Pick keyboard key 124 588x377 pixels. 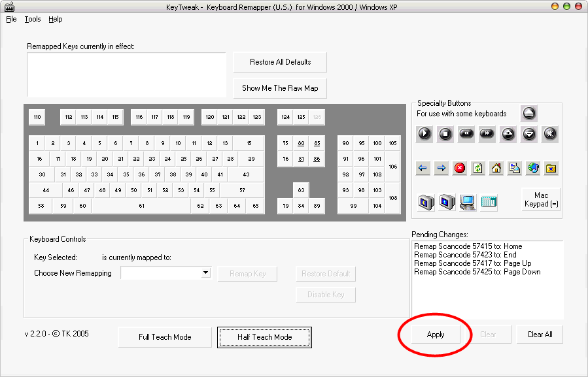point(285,117)
